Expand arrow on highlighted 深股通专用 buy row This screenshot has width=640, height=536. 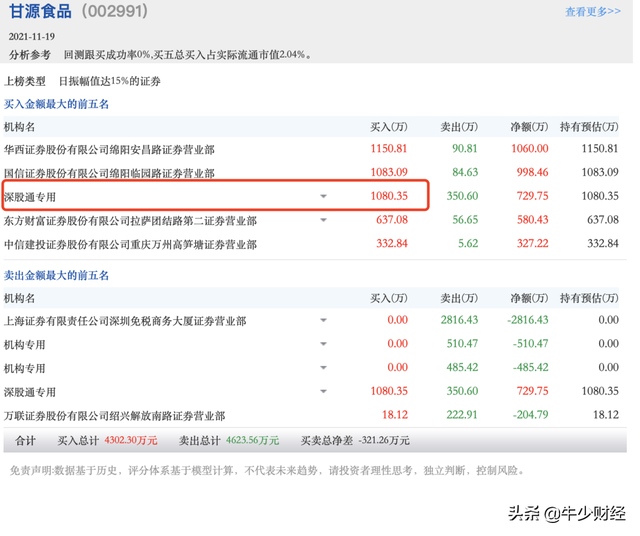pos(323,196)
